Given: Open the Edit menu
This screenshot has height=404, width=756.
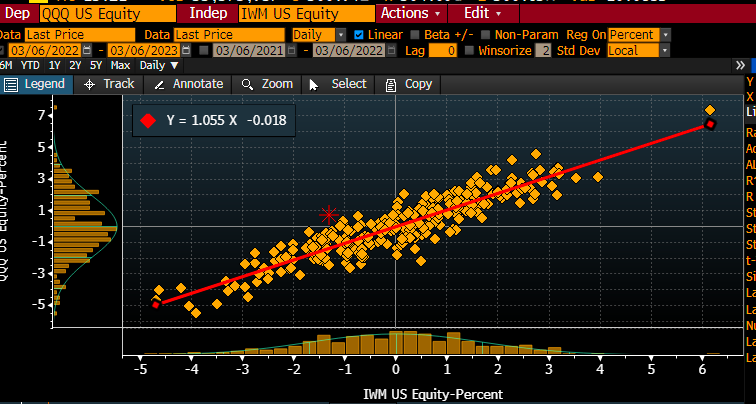Looking at the screenshot, I should click(483, 13).
